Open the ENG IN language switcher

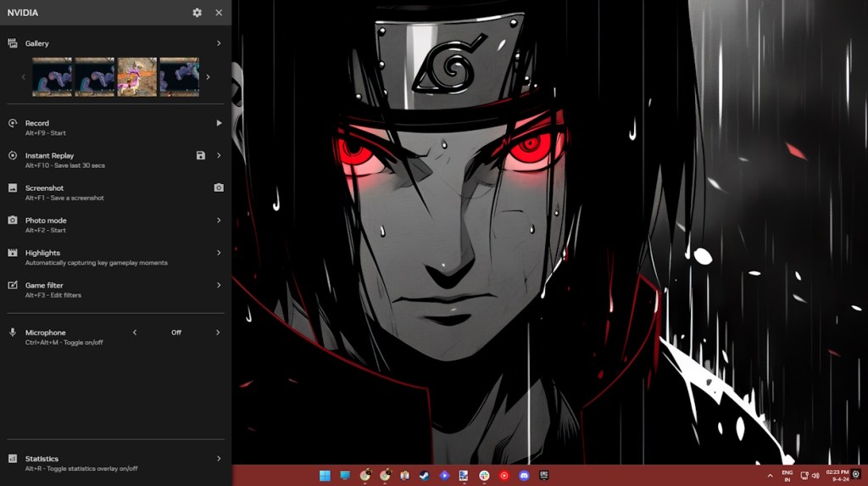787,476
